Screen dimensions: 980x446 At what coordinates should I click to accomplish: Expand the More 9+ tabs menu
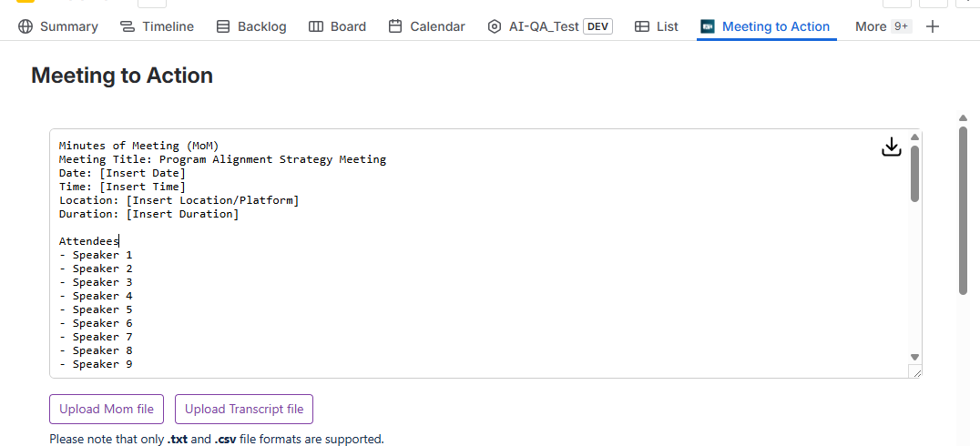[883, 26]
